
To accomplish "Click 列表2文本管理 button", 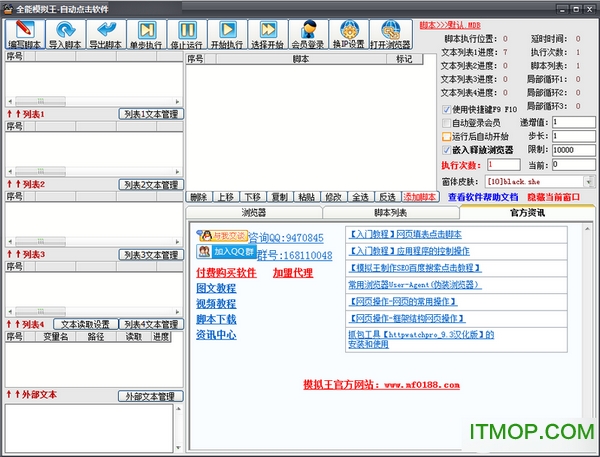I will pos(151,184).
